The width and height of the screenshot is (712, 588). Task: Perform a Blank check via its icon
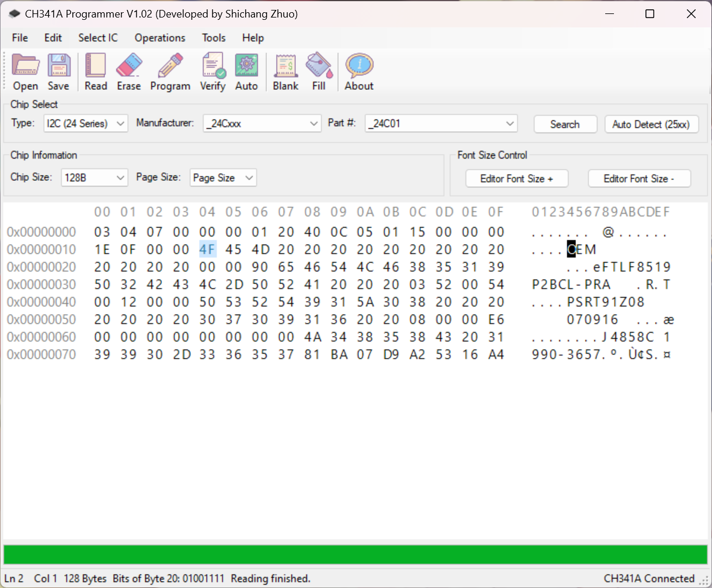[x=285, y=70]
